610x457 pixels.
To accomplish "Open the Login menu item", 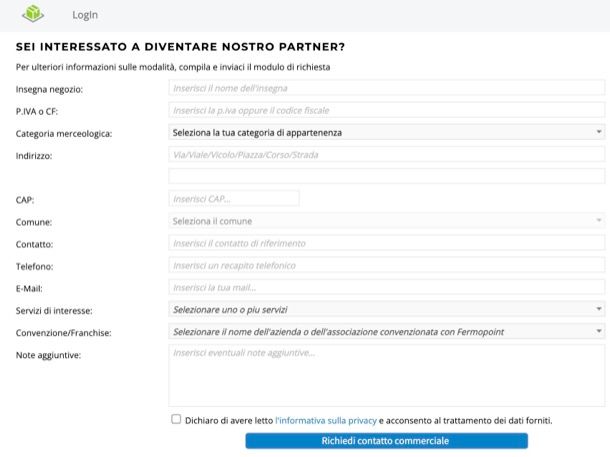I will click(85, 15).
